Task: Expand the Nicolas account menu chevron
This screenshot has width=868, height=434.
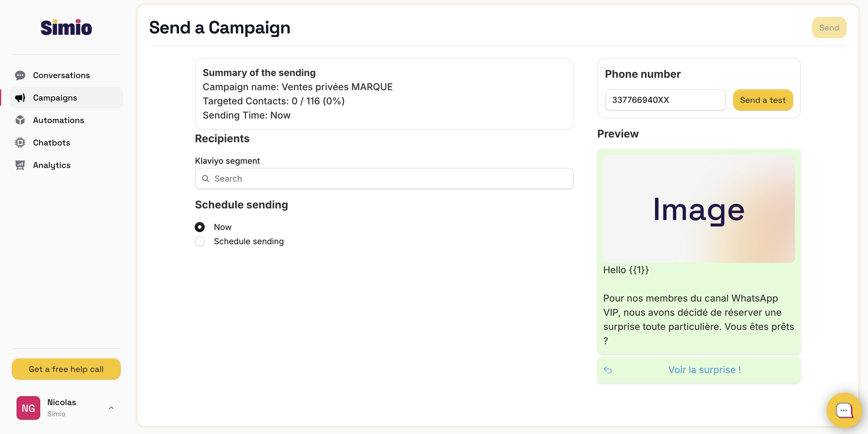Action: [x=111, y=408]
